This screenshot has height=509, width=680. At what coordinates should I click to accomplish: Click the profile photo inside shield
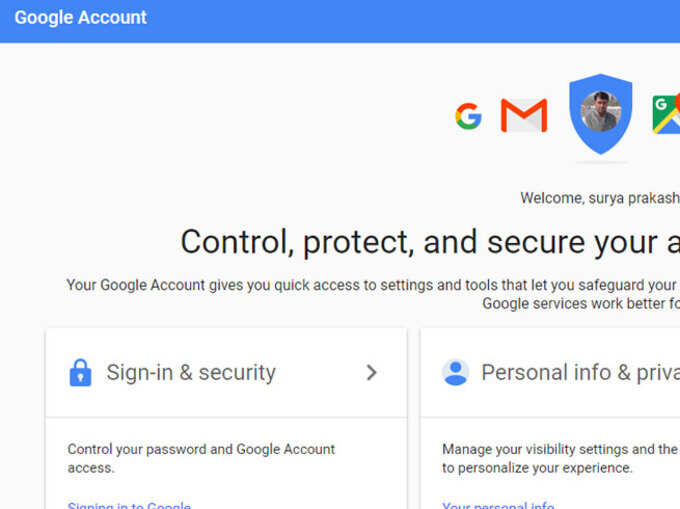(x=601, y=111)
